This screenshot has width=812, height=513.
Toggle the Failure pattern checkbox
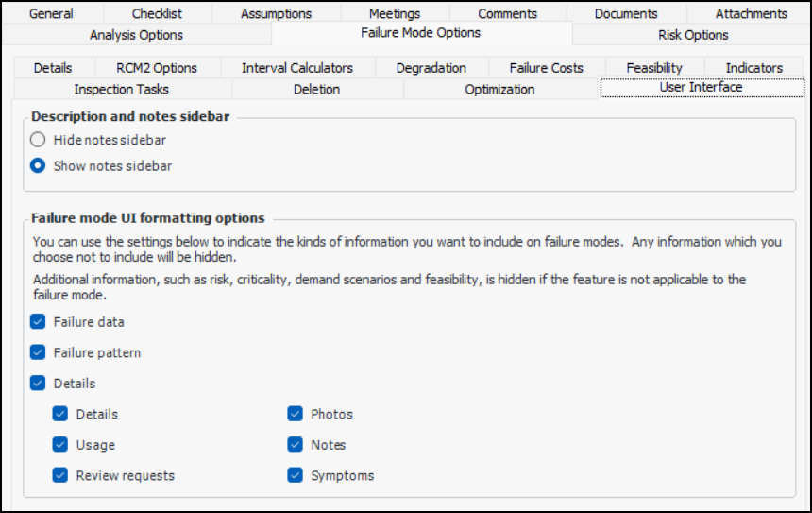38,352
